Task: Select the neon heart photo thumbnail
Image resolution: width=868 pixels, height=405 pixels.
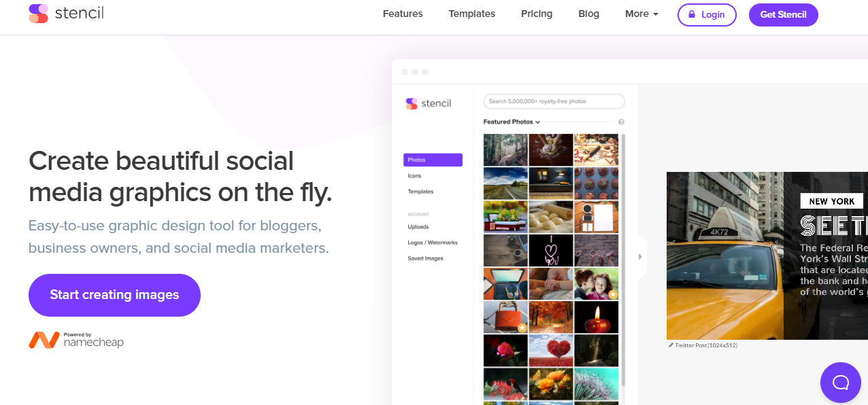Action: point(551,251)
